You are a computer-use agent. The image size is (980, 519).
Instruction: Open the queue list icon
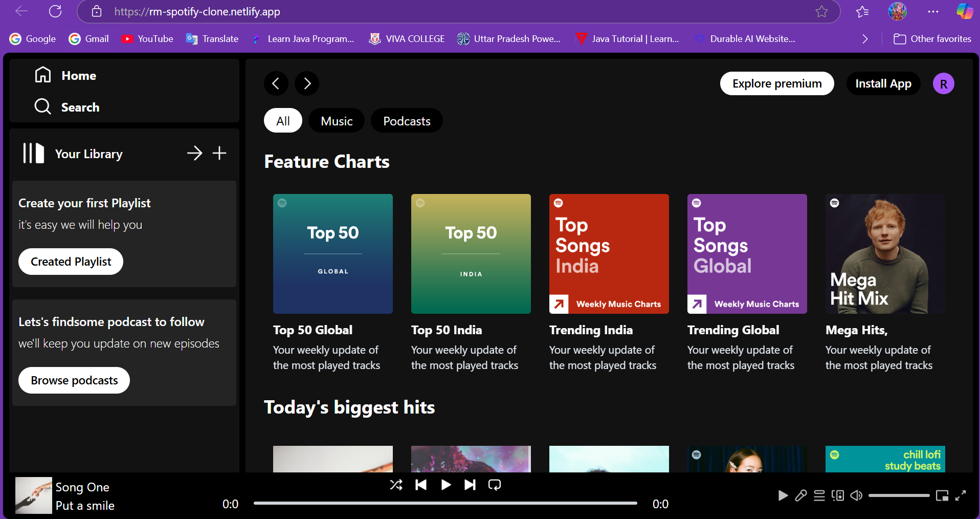click(x=819, y=495)
